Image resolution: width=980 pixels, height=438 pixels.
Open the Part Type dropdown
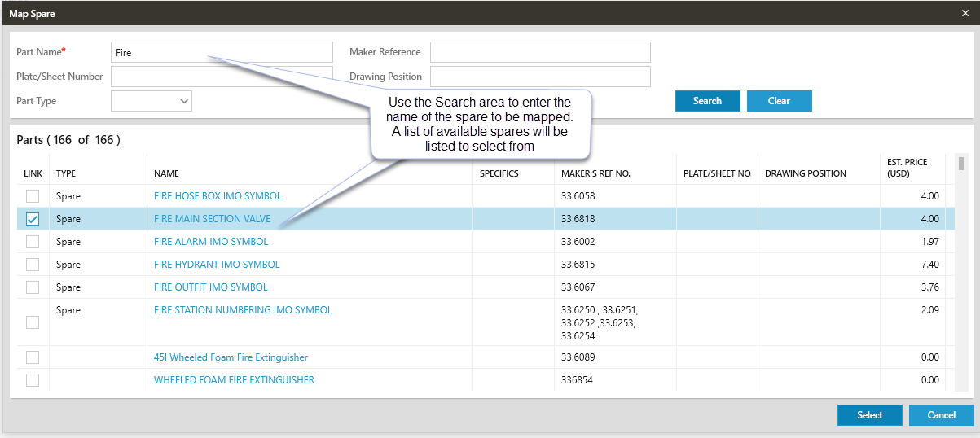[152, 101]
